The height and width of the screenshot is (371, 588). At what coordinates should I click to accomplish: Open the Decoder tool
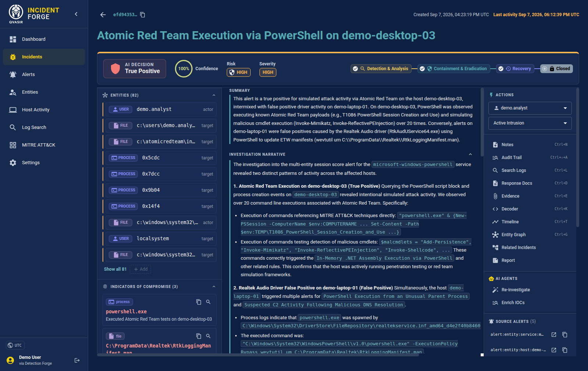click(x=530, y=209)
